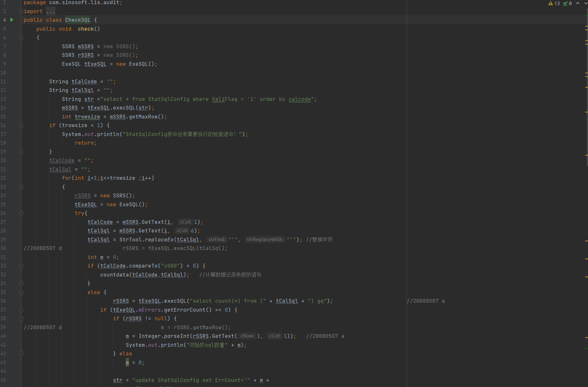Screen dimensions: 588x387
Task: Click the underlined calcode word in SQL string
Action: click(300, 99)
